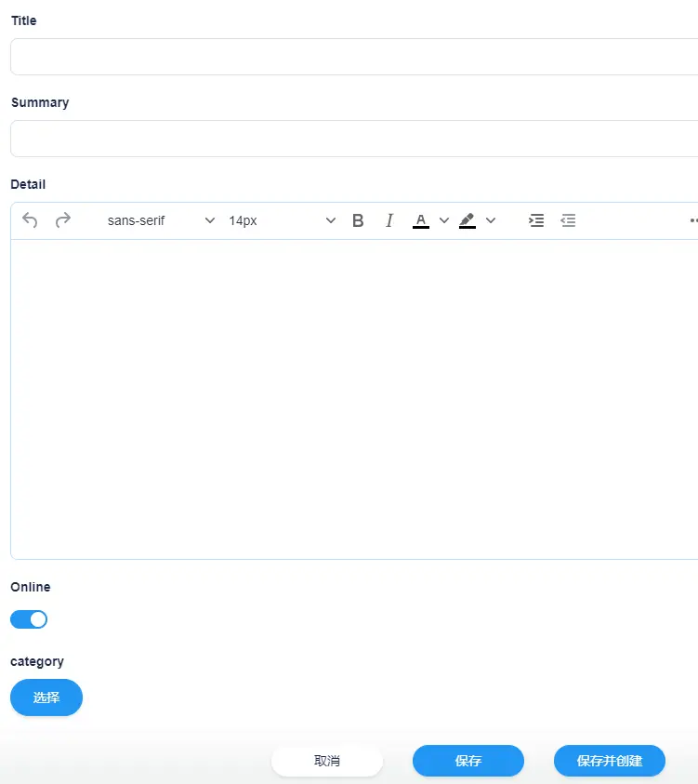Click the Undo icon in editor toolbar

click(30, 220)
